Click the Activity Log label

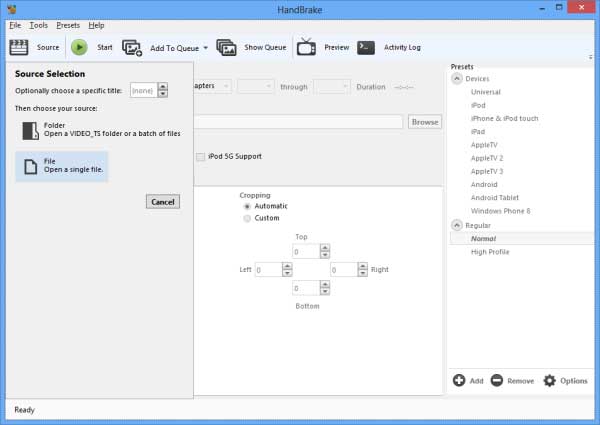402,47
